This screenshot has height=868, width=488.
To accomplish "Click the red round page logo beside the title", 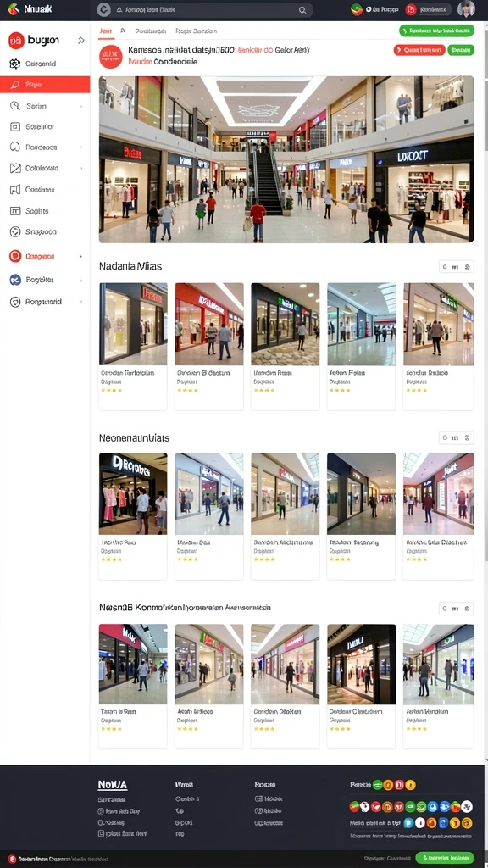I will (x=111, y=57).
